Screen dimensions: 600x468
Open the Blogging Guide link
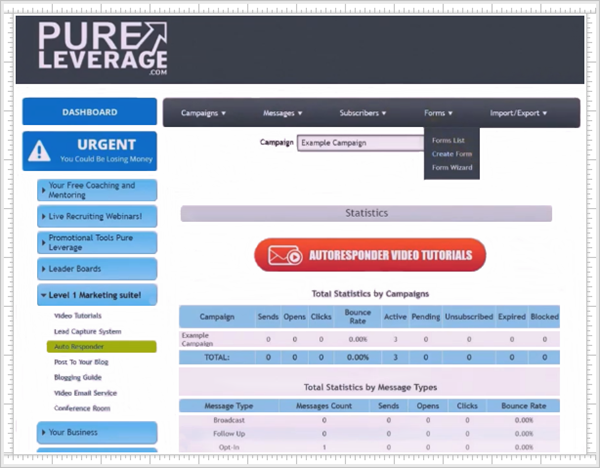click(78, 377)
